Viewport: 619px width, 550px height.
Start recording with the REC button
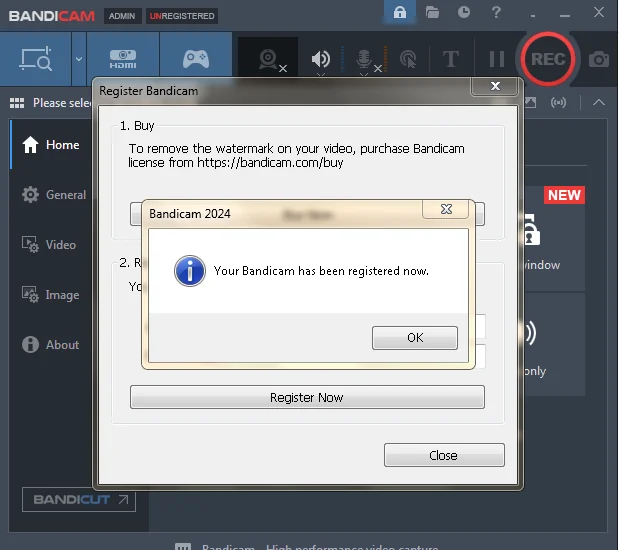pyautogui.click(x=548, y=59)
